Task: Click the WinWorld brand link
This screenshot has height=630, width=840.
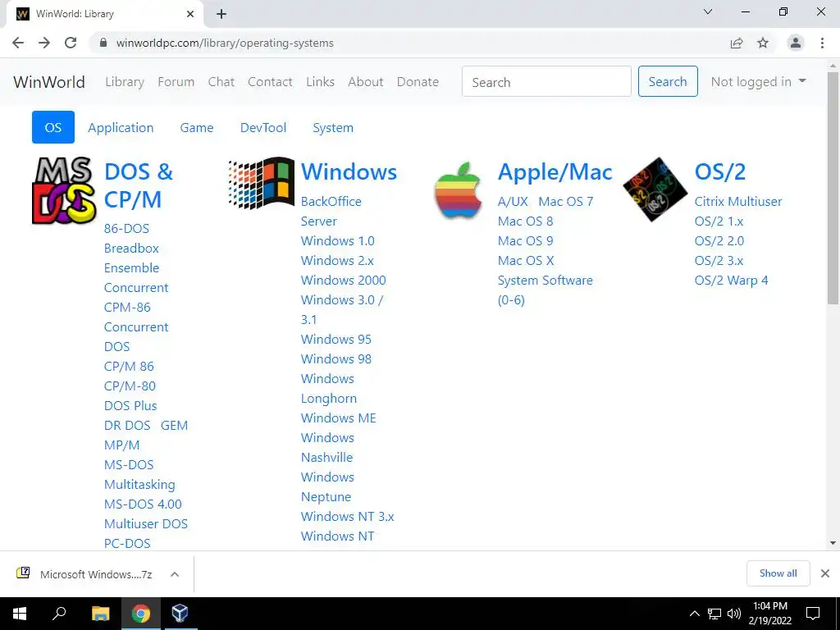Action: point(49,81)
